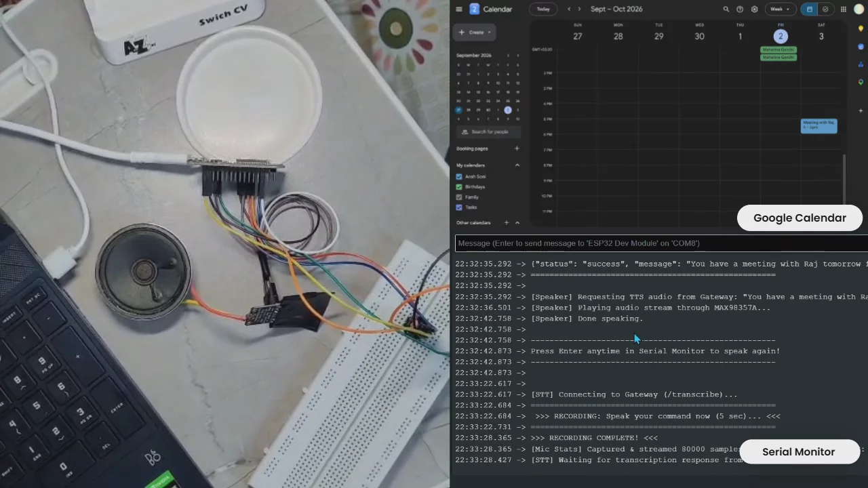Toggle the Birthdays calendar checkbox
Screen dimensions: 868x488
pyautogui.click(x=459, y=187)
